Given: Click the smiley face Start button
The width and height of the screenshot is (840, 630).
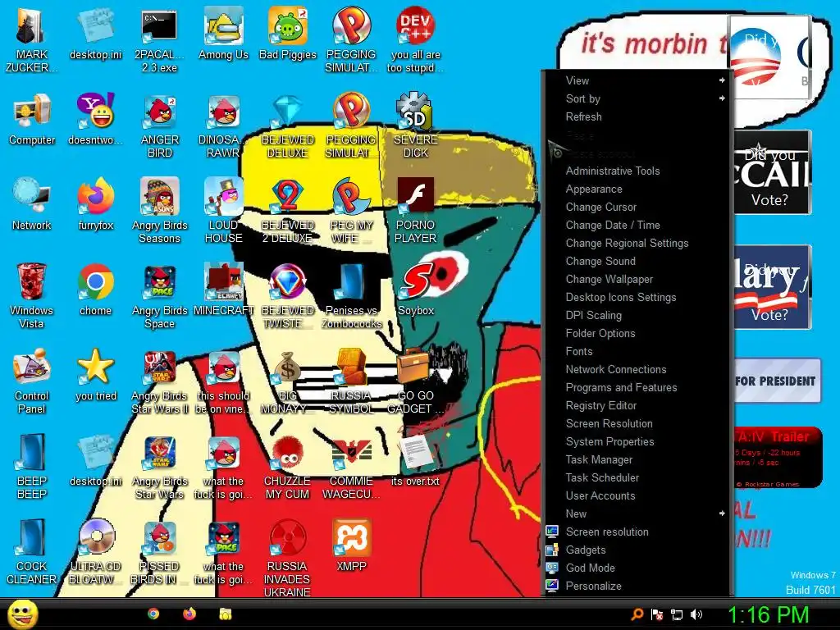Looking at the screenshot, I should pyautogui.click(x=23, y=614).
